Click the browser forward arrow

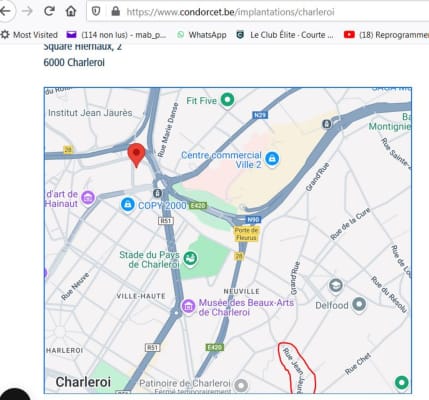(x=27, y=12)
